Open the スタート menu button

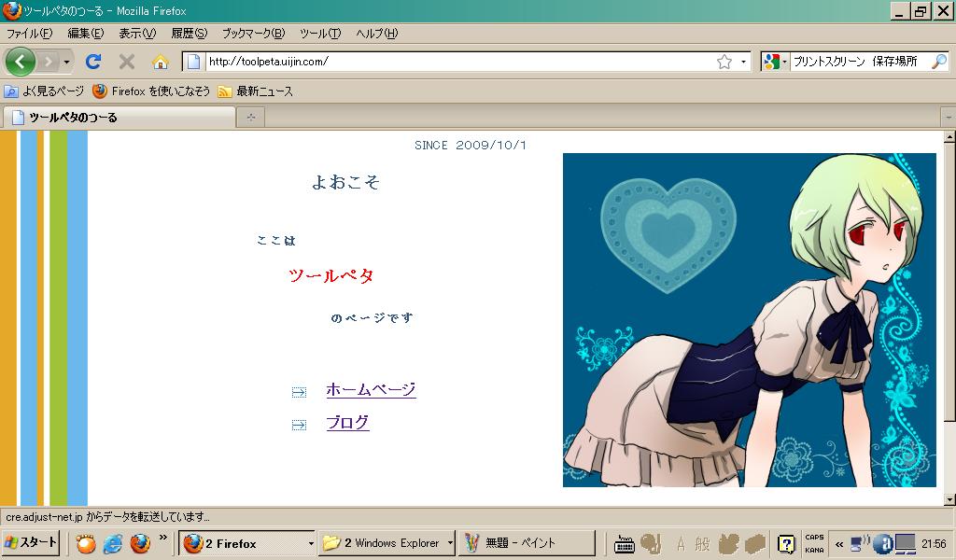coord(31,542)
